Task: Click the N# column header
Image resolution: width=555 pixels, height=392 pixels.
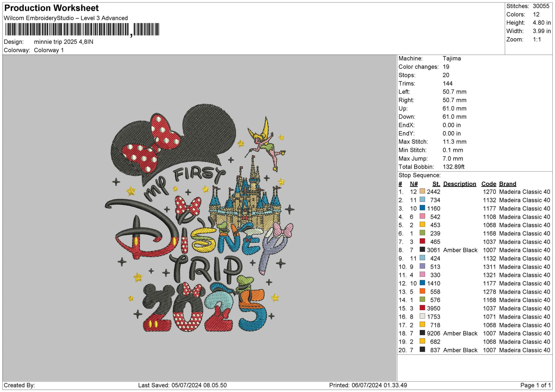Action: pos(414,184)
